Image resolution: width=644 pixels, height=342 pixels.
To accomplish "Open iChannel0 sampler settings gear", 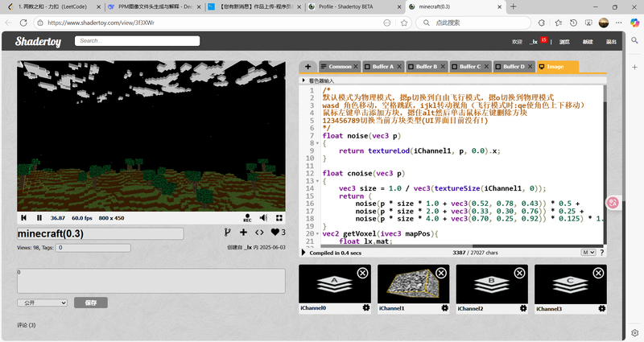I will [366, 308].
